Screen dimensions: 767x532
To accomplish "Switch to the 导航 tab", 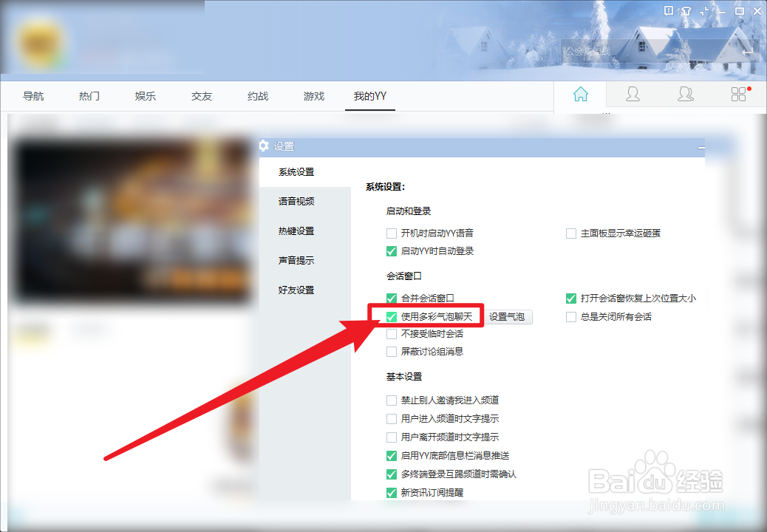I will pos(33,96).
